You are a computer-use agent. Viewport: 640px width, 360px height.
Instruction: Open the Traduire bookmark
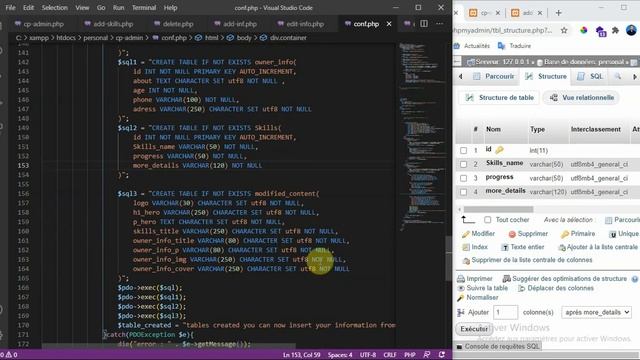[x=514, y=46]
